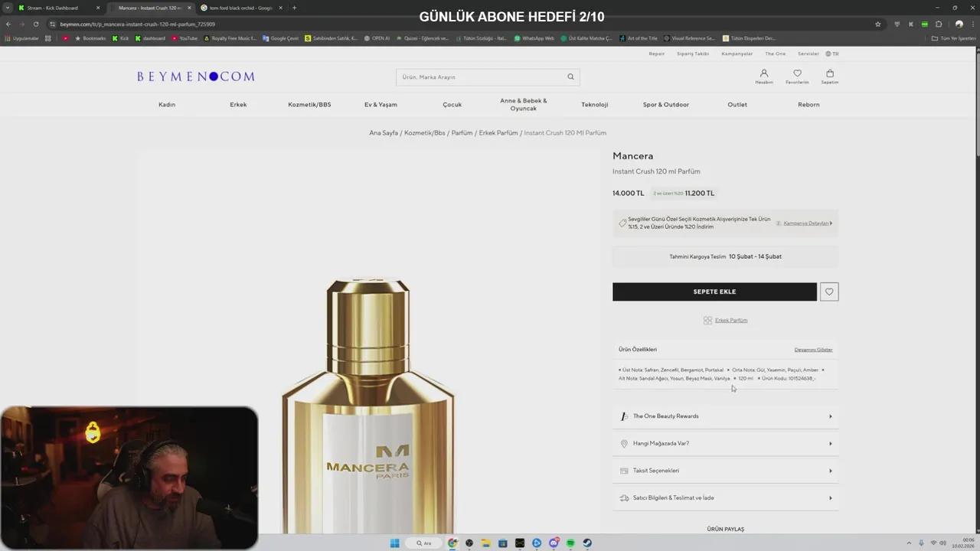Expand The One Beauty Rewards section

click(725, 416)
